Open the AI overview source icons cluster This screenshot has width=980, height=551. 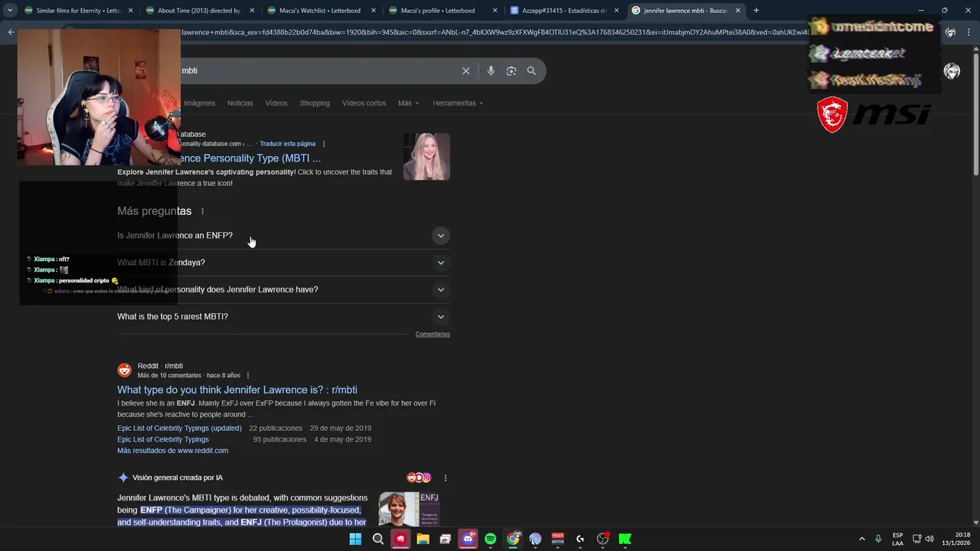click(419, 478)
